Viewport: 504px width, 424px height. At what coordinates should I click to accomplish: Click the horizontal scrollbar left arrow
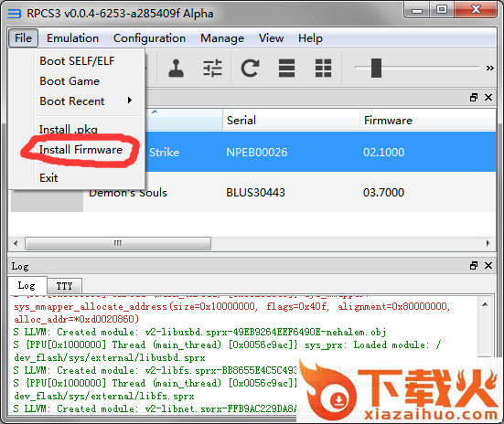pos(16,243)
